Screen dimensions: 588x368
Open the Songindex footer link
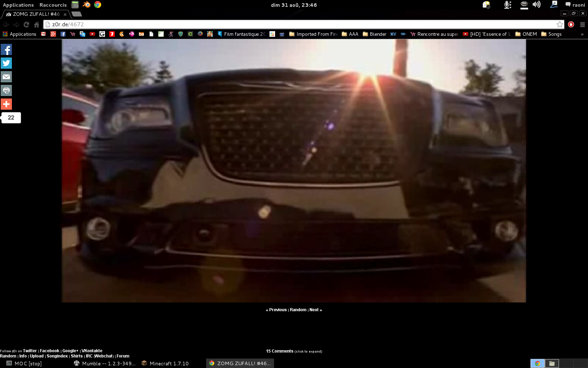pos(57,356)
